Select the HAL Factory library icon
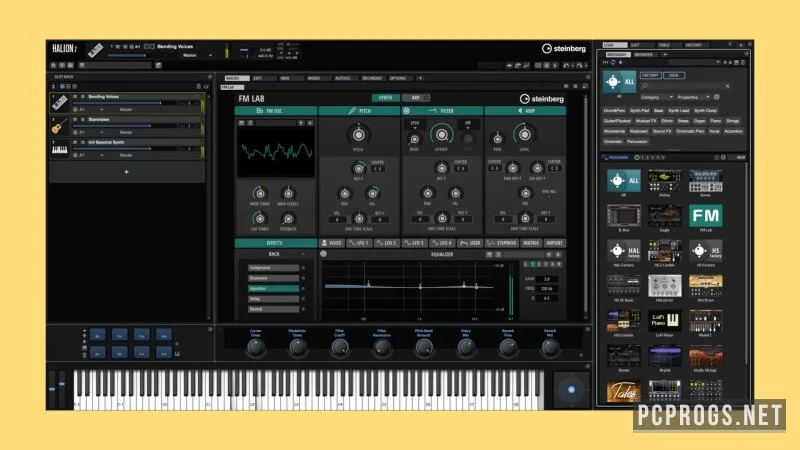 coord(624,251)
